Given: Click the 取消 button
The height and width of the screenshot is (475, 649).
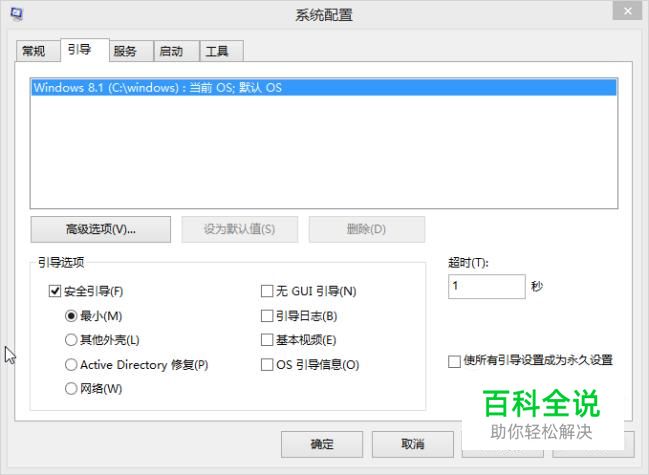Looking at the screenshot, I should pyautogui.click(x=413, y=444).
